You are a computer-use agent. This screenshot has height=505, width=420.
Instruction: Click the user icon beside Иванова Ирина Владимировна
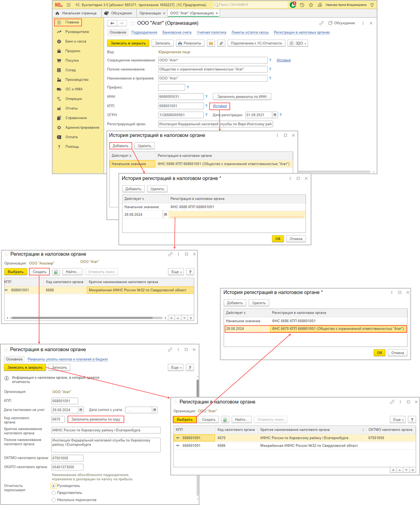[320, 5]
